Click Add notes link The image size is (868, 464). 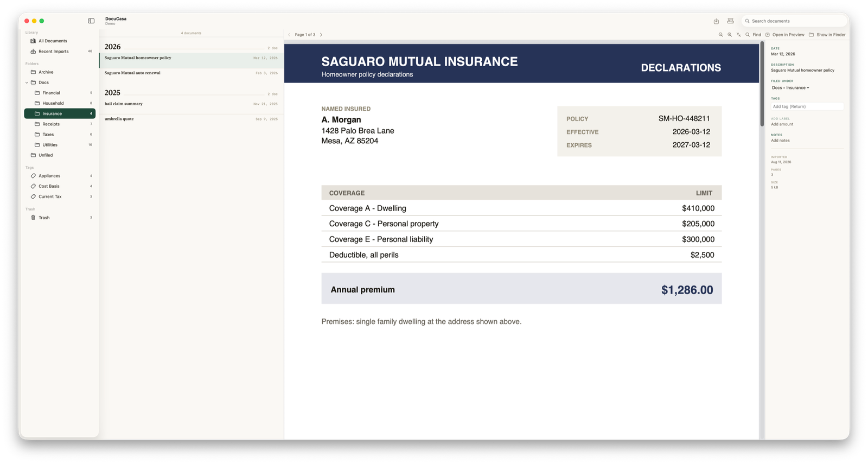tap(780, 141)
